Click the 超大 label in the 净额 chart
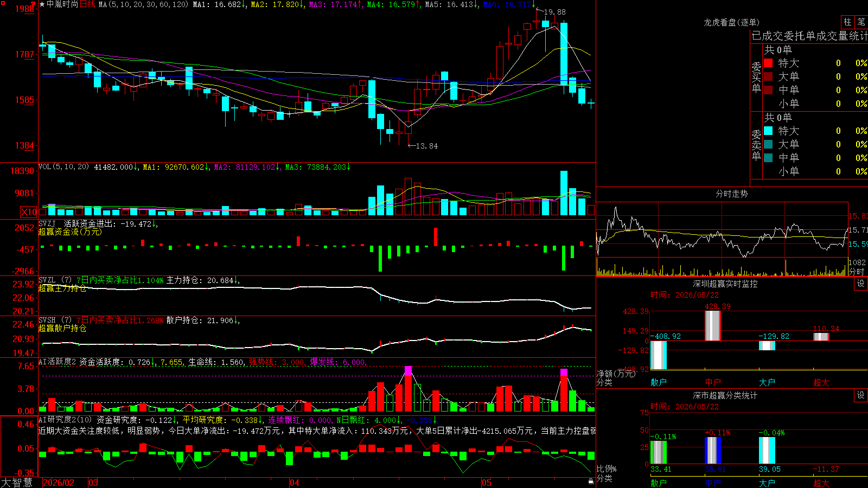 (821, 382)
